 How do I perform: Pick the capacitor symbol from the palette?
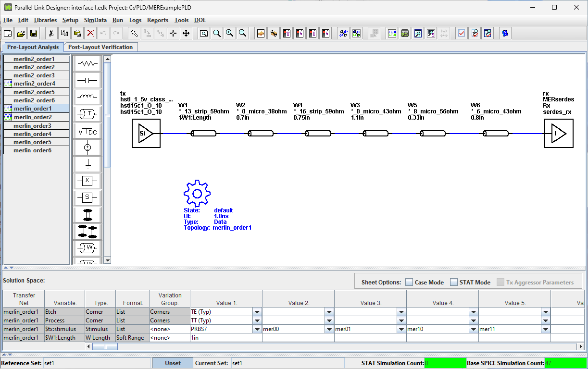[87, 80]
